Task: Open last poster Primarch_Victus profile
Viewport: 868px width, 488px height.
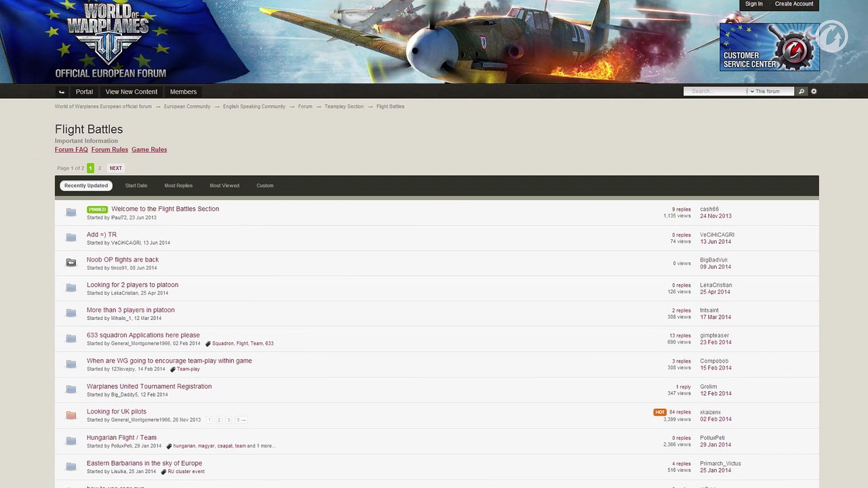Action: [720, 464]
